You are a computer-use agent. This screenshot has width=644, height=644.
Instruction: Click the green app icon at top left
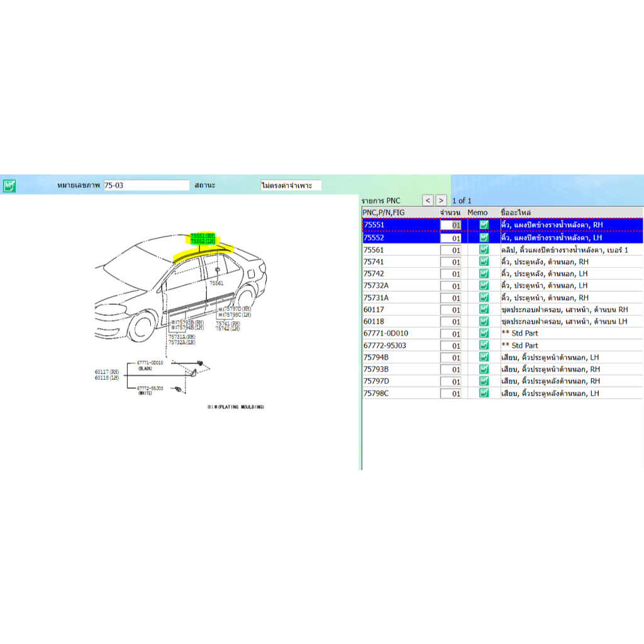(9, 186)
